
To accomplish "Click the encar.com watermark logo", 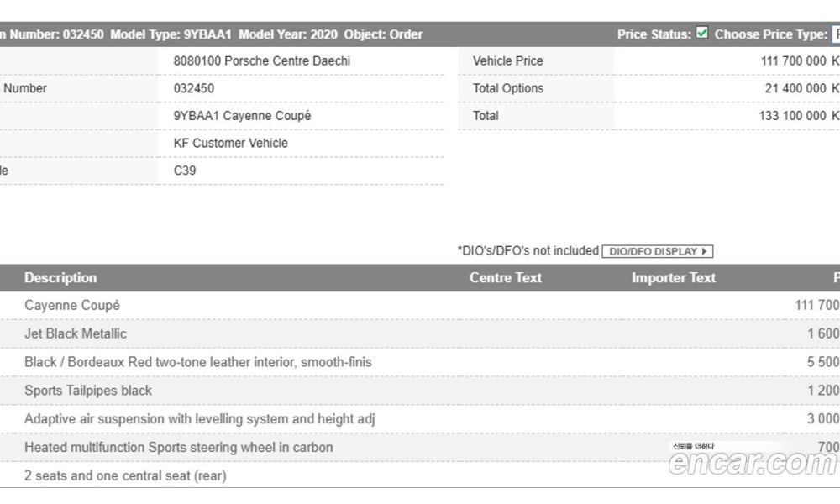I will [x=752, y=462].
